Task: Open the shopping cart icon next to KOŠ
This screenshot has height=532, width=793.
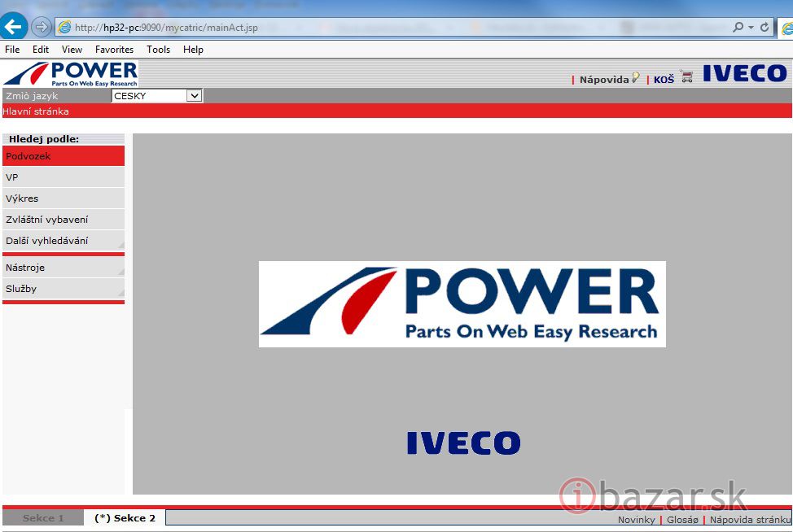Action: (687, 77)
